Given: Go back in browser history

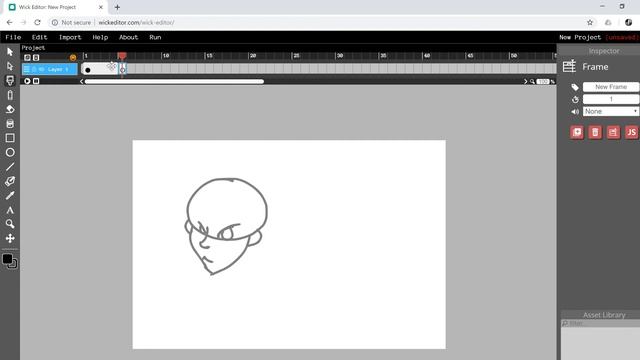Looking at the screenshot, I should click(9, 22).
